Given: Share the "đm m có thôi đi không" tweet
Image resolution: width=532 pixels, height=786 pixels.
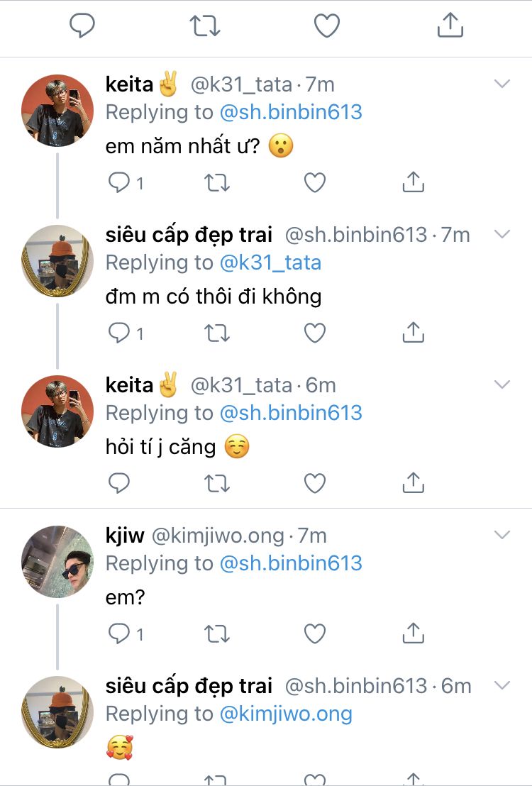Looking at the screenshot, I should tap(413, 333).
